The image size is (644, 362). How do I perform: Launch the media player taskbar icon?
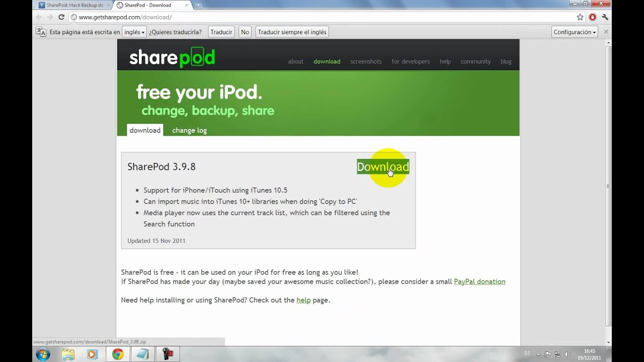pyautogui.click(x=92, y=354)
